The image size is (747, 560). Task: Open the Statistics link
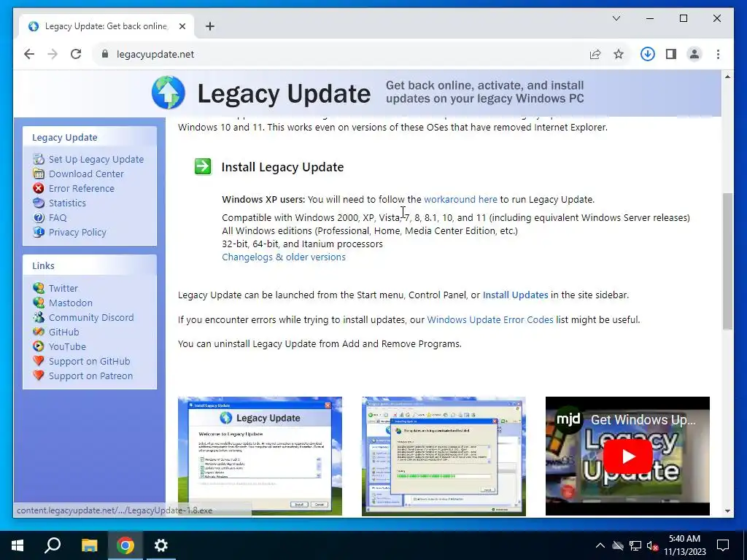pyautogui.click(x=67, y=203)
